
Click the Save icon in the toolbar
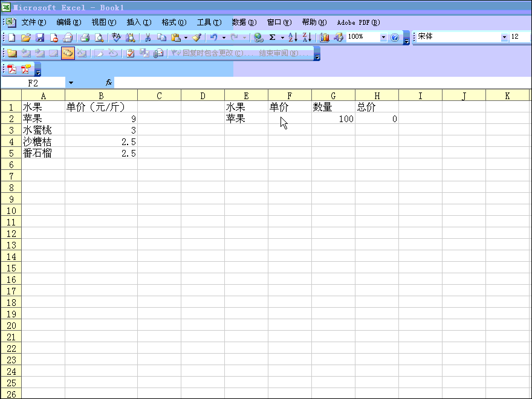click(x=40, y=37)
